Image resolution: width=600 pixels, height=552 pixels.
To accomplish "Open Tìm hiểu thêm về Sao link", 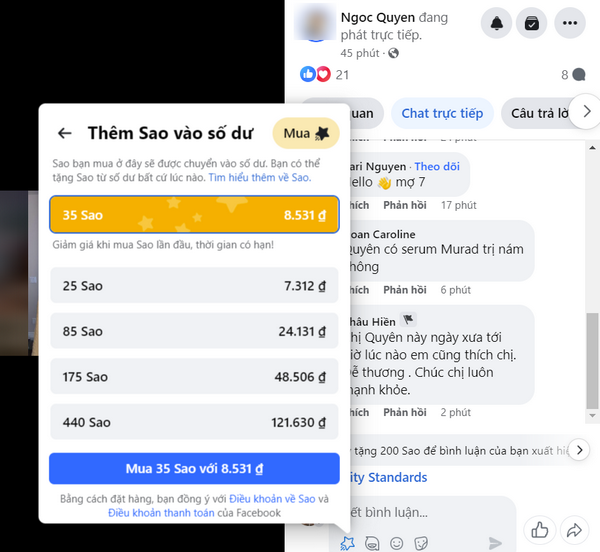I will tap(260, 177).
